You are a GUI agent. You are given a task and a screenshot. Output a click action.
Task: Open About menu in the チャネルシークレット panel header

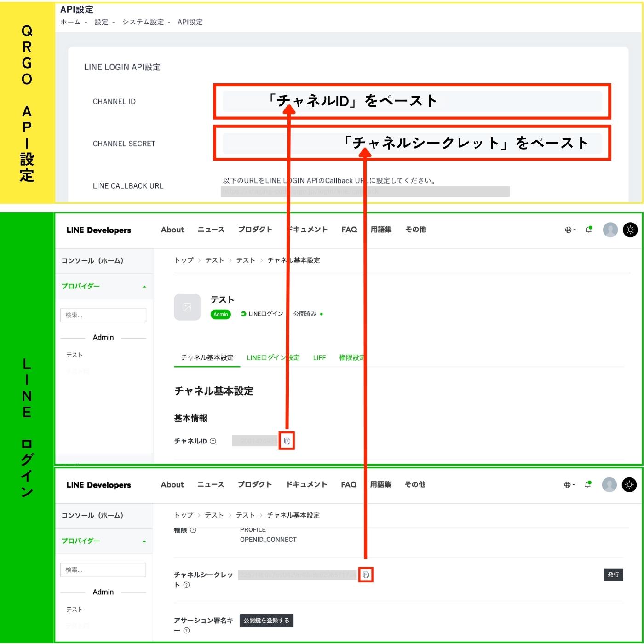pyautogui.click(x=172, y=484)
